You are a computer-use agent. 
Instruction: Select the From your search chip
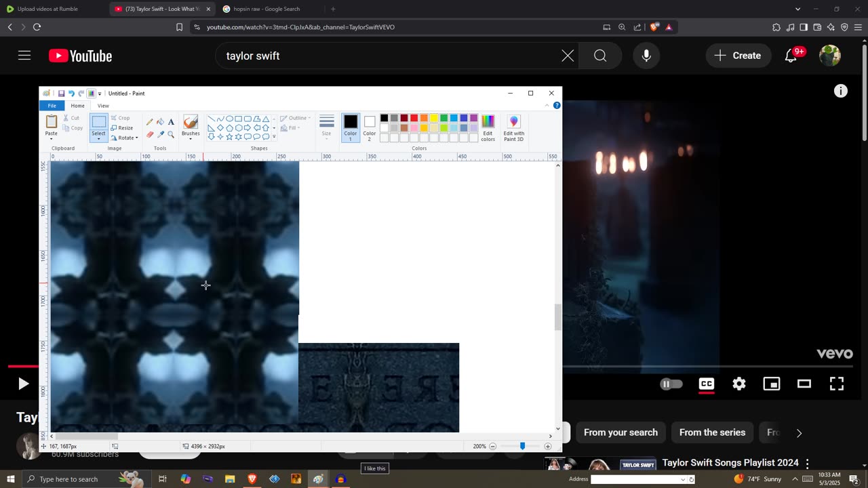[x=620, y=432]
